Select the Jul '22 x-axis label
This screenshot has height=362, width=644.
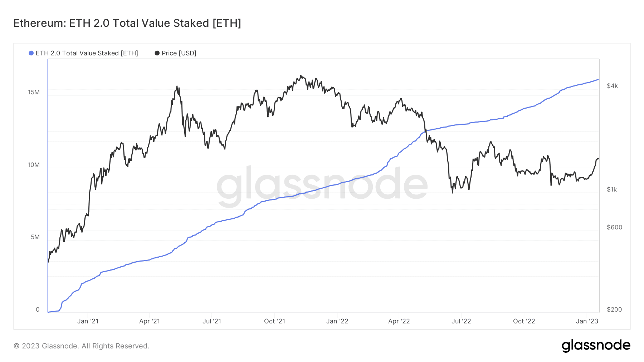[461, 321]
